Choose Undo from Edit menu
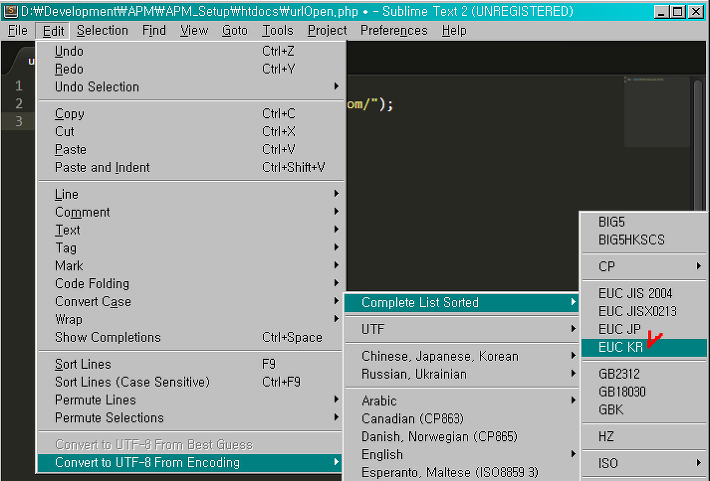 190,51
